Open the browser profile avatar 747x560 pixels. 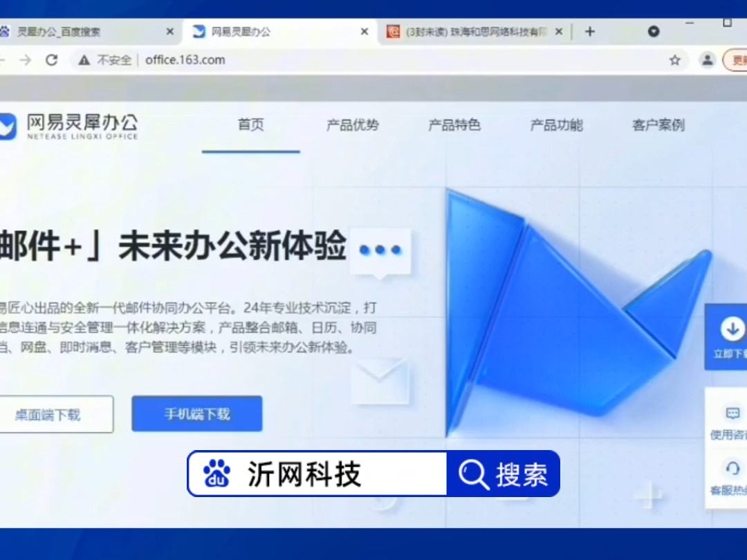pyautogui.click(x=708, y=60)
